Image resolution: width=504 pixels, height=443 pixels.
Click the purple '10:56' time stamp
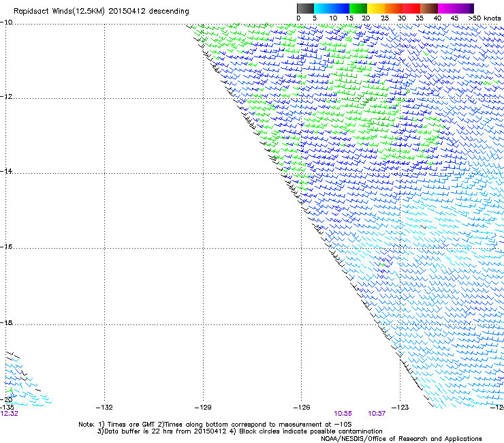[x=343, y=414]
